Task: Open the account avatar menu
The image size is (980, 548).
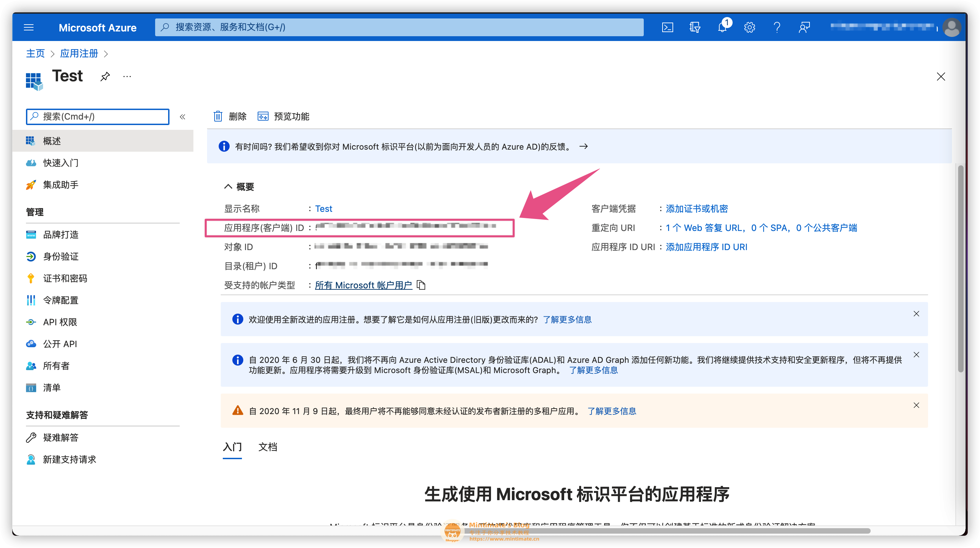Action: click(x=951, y=27)
